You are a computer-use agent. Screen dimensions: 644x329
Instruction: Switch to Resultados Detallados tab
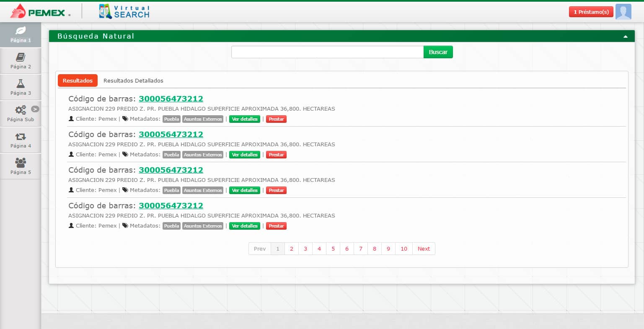133,80
